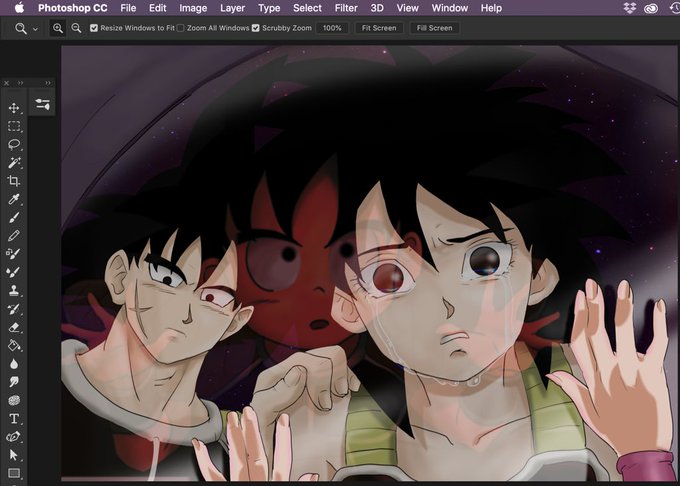Select the Pen tool

[14, 437]
